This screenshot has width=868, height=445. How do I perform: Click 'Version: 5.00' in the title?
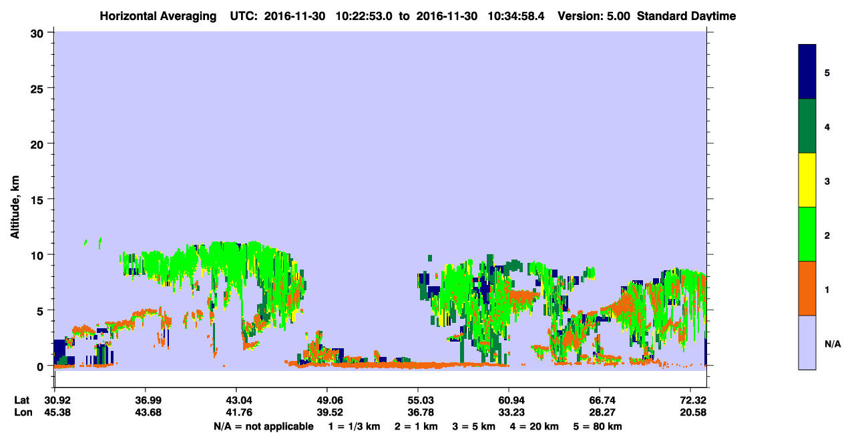[x=594, y=16]
